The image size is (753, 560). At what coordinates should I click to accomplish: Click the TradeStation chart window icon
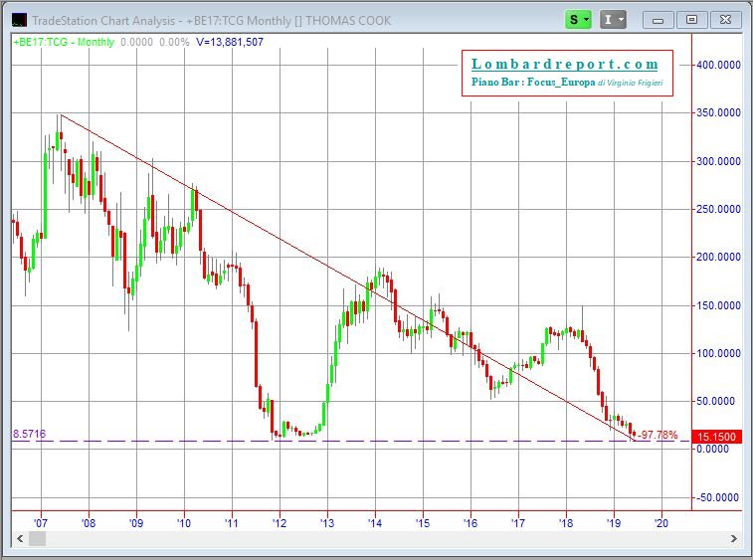point(19,20)
